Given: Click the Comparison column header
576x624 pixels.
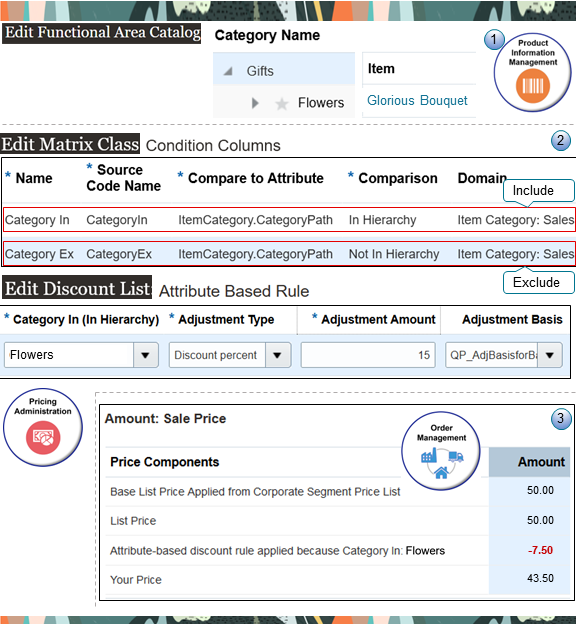Looking at the screenshot, I should [398, 178].
